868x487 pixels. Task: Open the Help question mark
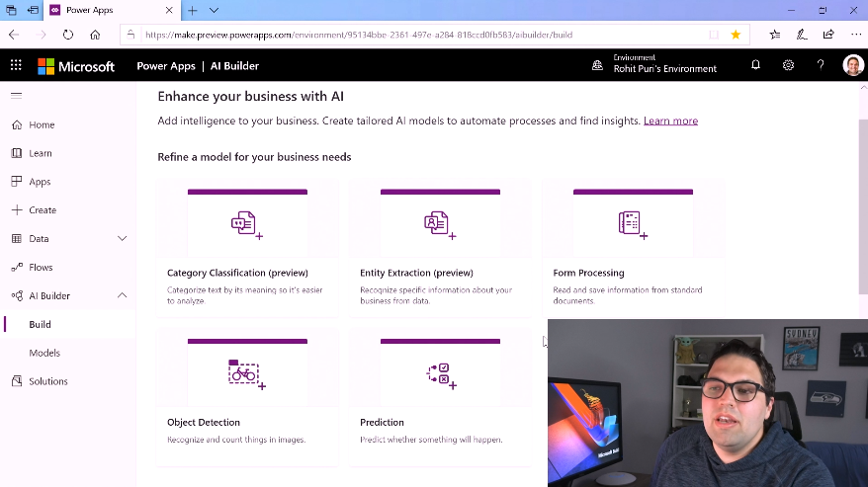821,65
